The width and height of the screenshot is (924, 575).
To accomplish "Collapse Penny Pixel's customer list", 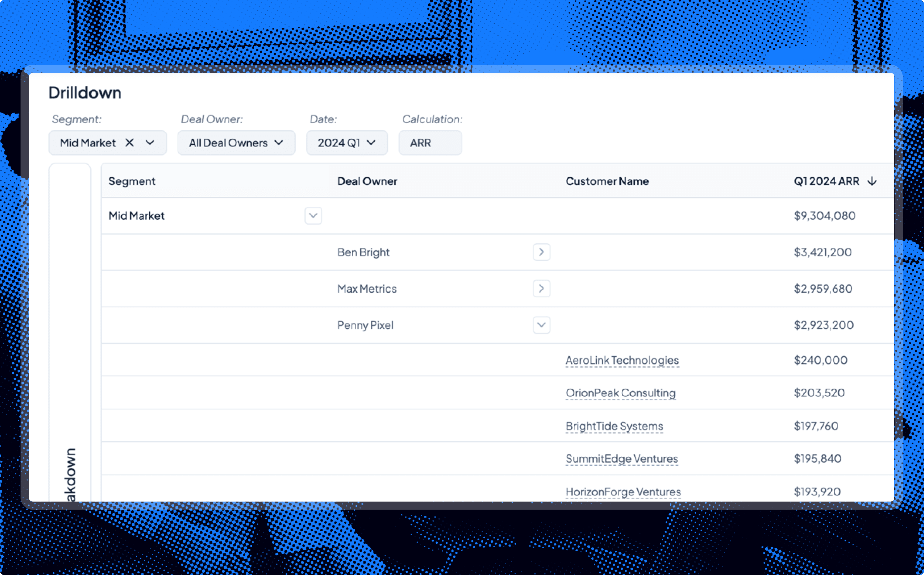I will point(541,325).
